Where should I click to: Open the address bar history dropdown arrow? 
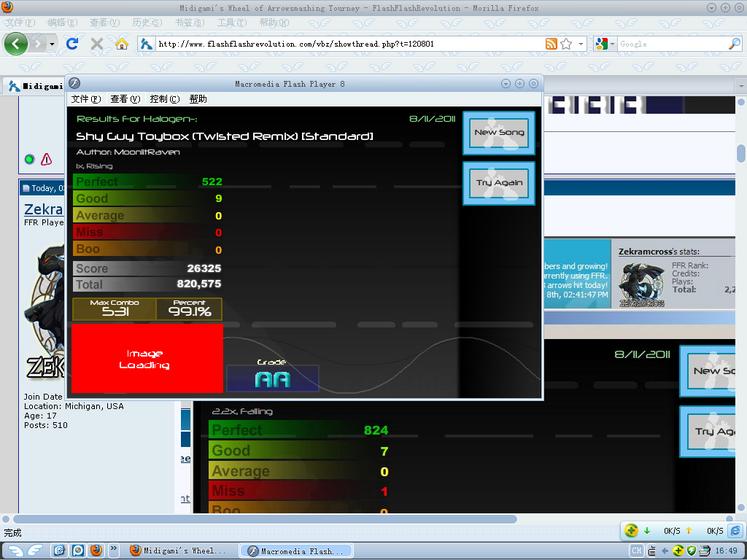(x=581, y=44)
